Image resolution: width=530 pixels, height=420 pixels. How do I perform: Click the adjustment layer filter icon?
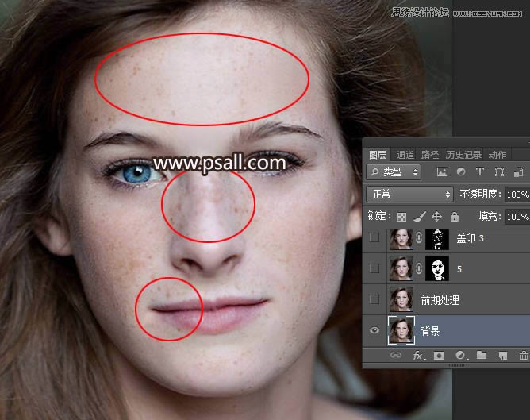pyautogui.click(x=461, y=171)
